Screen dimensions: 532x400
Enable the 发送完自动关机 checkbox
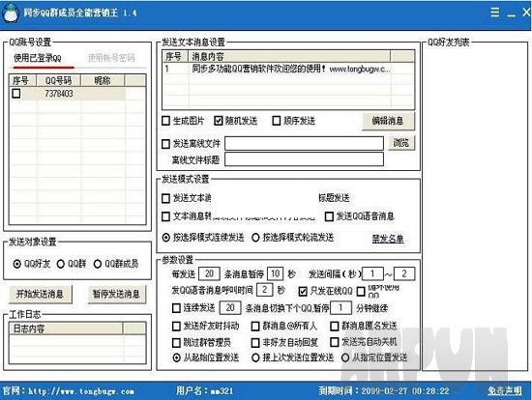pyautogui.click(x=335, y=342)
